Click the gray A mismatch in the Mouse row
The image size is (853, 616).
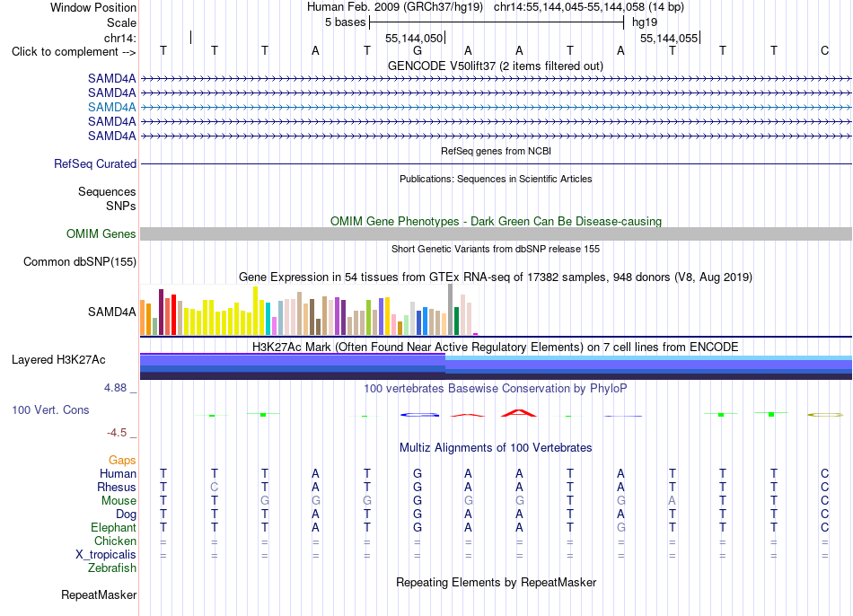pyautogui.click(x=672, y=501)
